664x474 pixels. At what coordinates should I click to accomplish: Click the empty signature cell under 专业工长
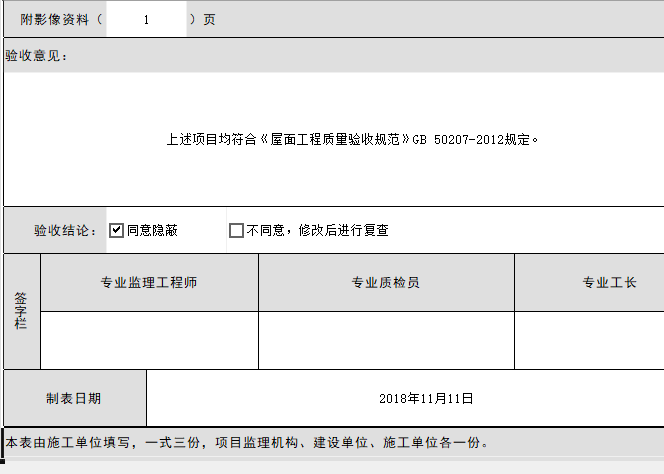(x=590, y=340)
